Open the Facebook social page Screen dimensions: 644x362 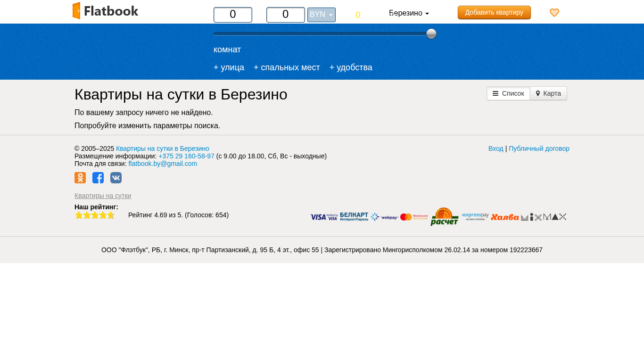[x=98, y=178]
